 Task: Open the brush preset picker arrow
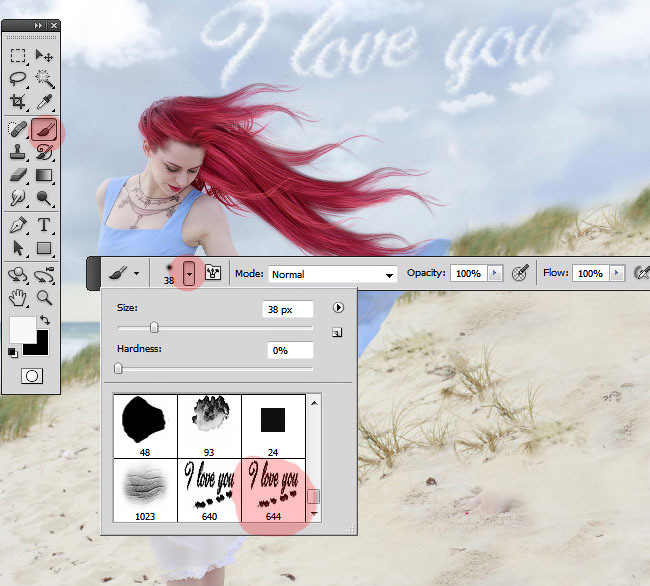189,274
